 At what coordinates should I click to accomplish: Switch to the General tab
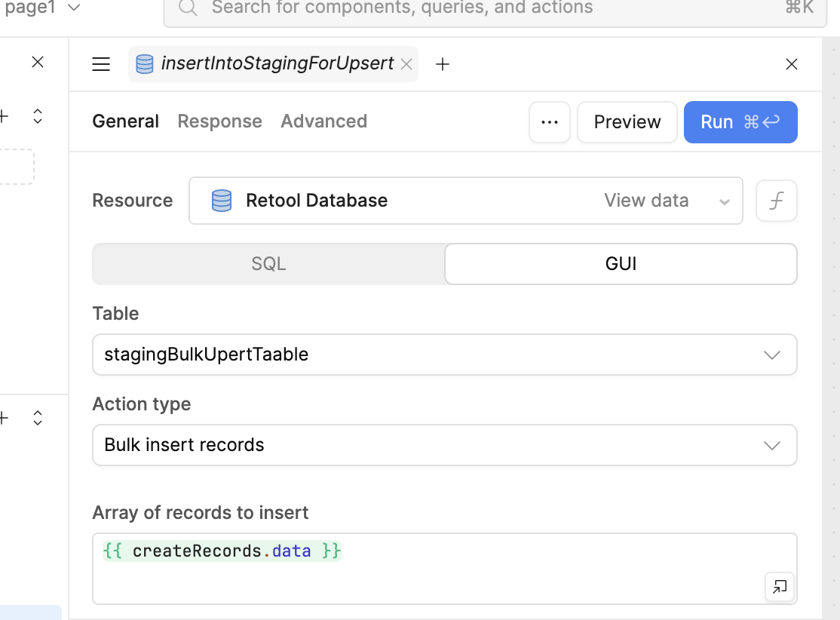point(125,121)
